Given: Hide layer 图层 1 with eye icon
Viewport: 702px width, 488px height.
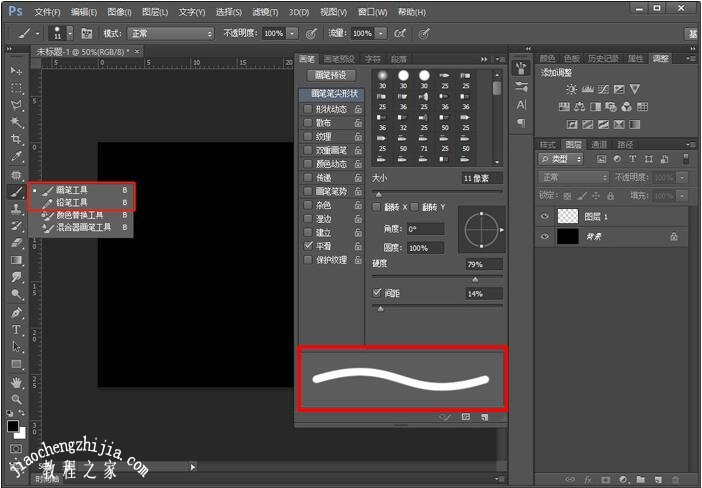Looking at the screenshot, I should (545, 216).
